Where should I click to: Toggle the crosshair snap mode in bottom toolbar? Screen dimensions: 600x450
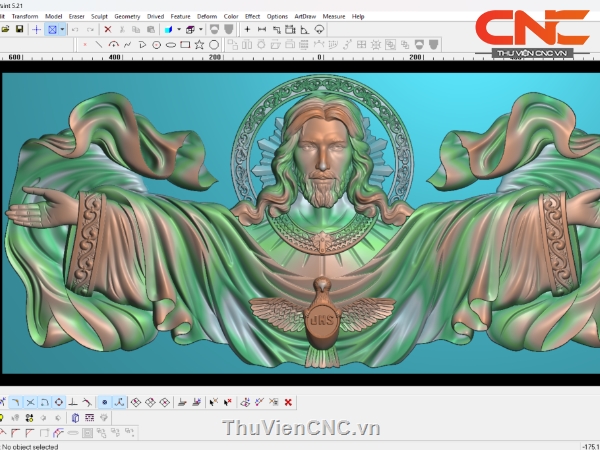[x=30, y=402]
